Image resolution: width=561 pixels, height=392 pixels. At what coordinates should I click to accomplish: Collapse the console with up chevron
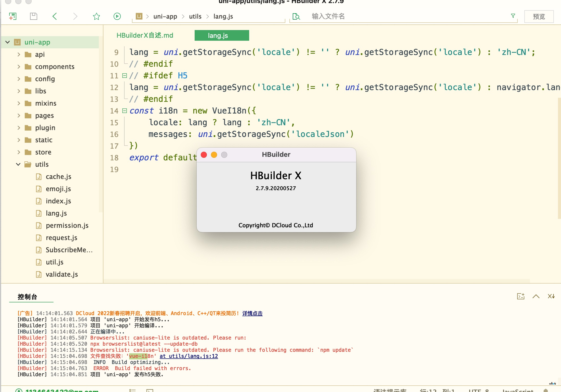pyautogui.click(x=536, y=296)
